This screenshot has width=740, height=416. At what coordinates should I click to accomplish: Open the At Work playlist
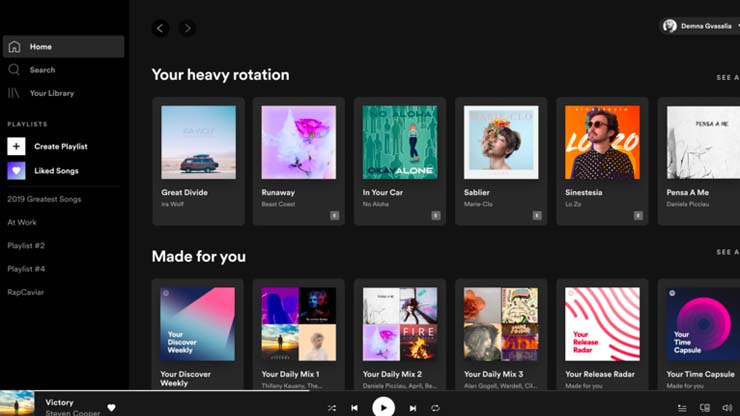22,222
